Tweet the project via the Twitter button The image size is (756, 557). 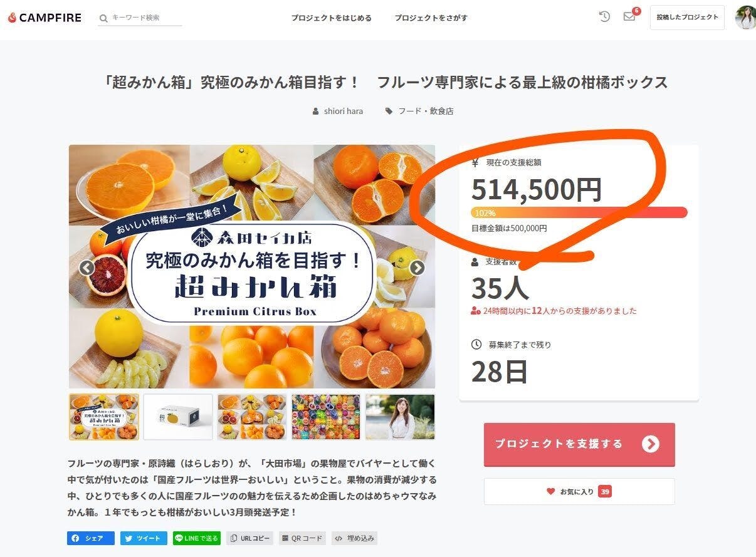tap(144, 538)
